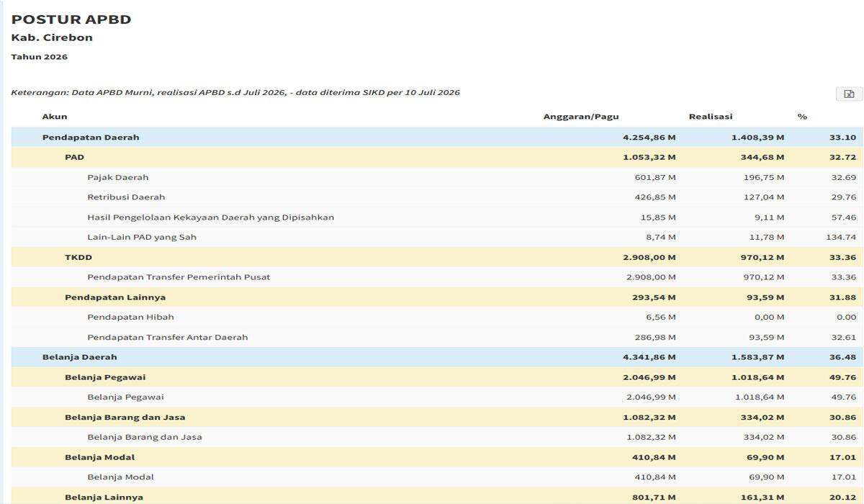Select the TKDD row label
Viewport: 864px width, 504px height.
[78, 257]
